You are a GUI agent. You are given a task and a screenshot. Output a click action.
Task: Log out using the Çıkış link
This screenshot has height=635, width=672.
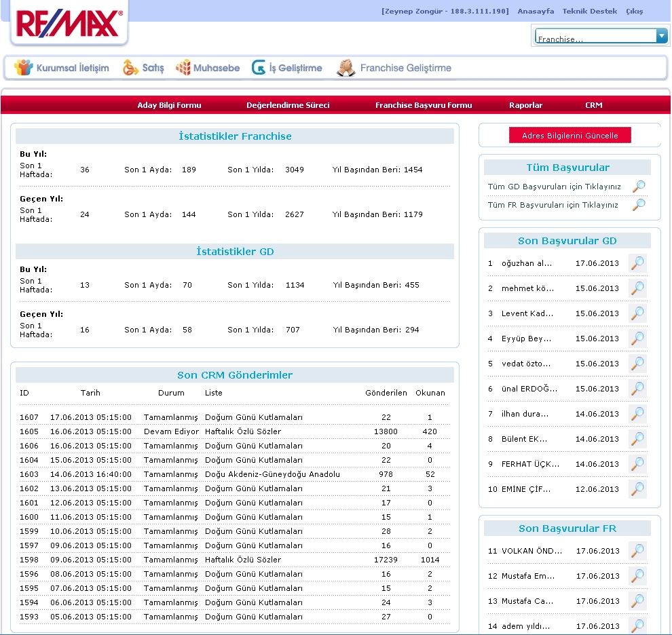coord(634,12)
